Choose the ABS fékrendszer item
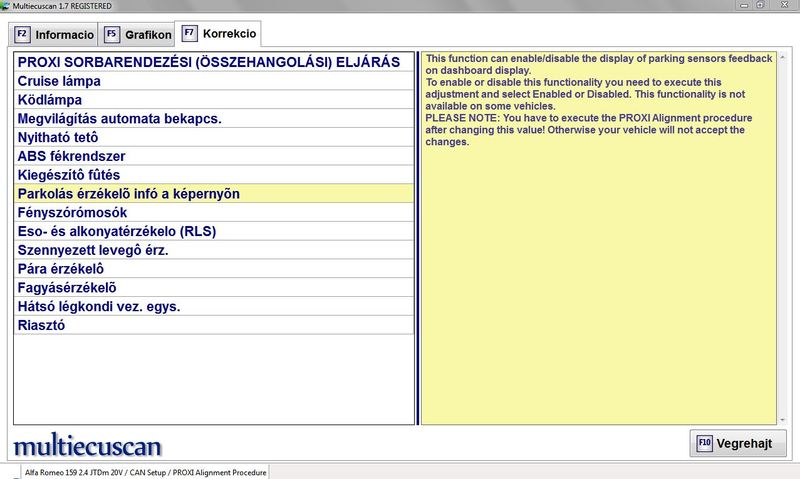Viewport: 800px width, 479px height. pos(214,156)
